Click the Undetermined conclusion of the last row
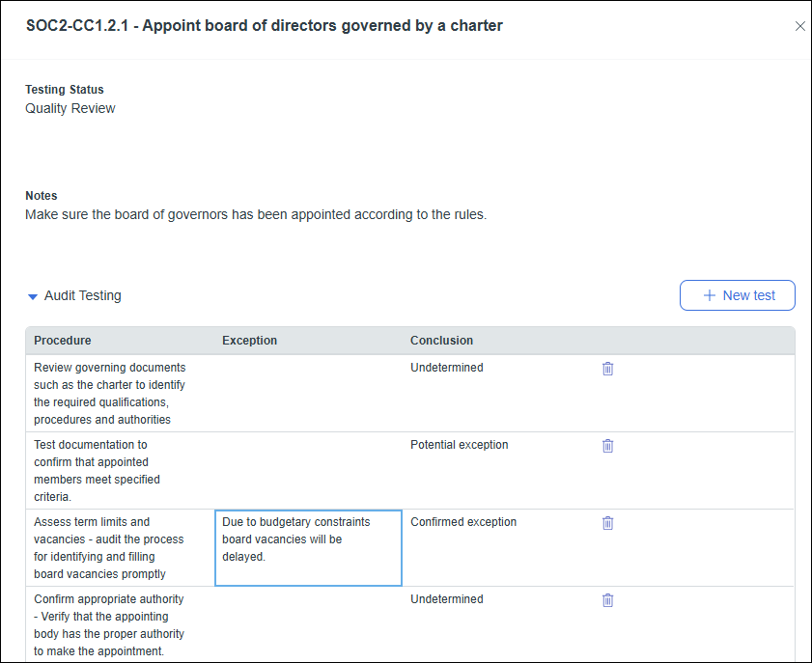 [446, 599]
